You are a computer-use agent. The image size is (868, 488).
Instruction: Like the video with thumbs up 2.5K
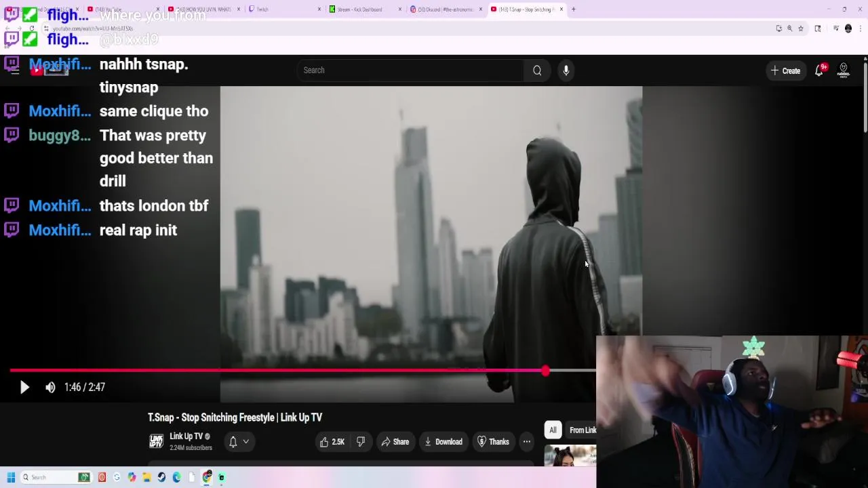pyautogui.click(x=332, y=442)
